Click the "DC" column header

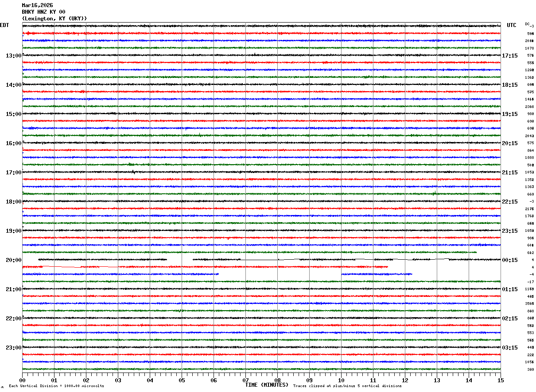tap(527, 24)
